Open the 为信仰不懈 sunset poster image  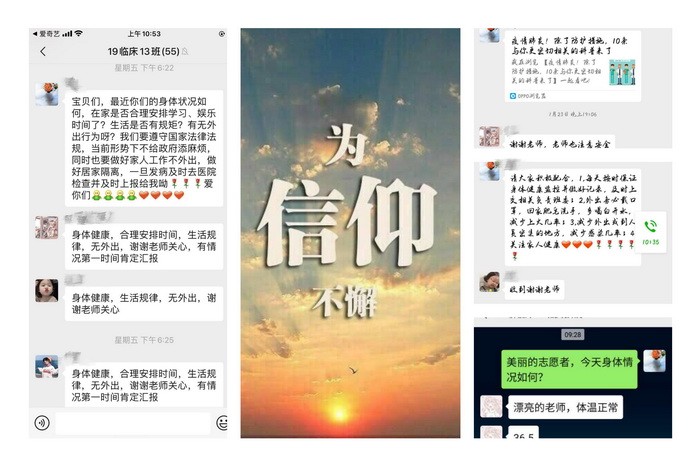point(350,233)
